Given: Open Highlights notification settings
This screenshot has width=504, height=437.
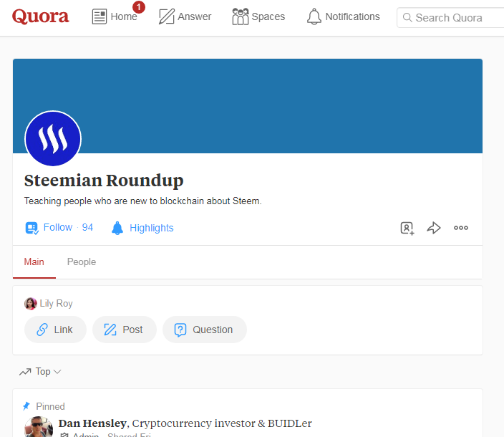Looking at the screenshot, I should click(142, 228).
